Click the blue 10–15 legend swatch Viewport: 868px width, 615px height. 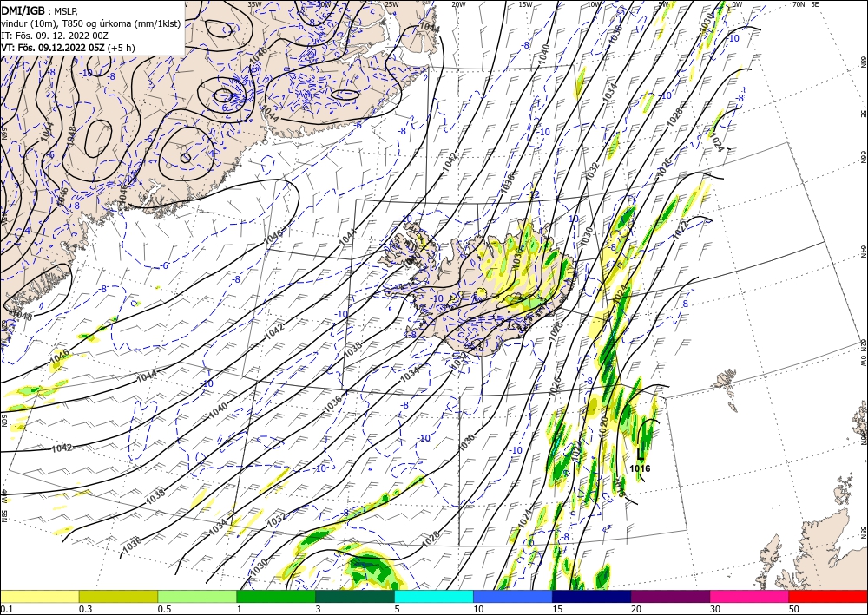coord(513,596)
